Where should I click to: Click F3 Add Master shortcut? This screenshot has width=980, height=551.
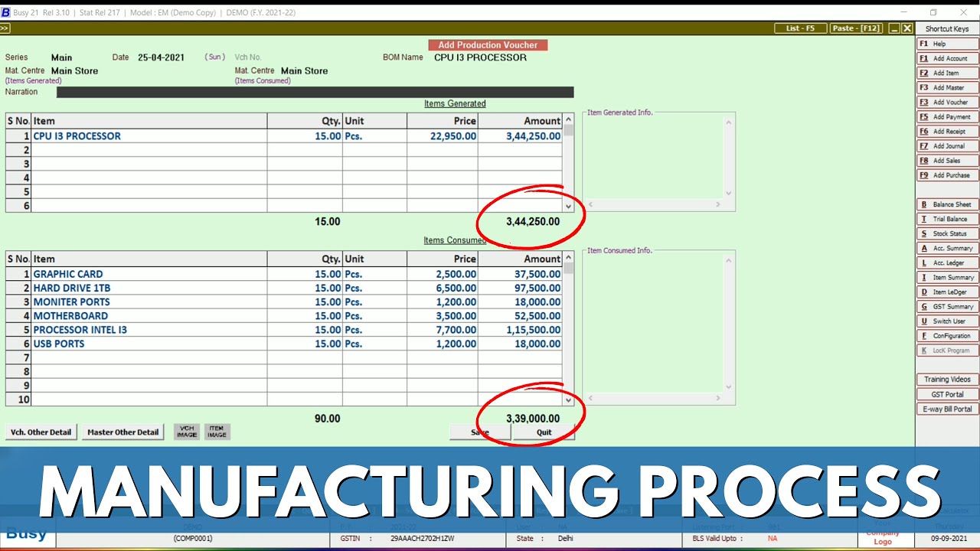click(947, 87)
